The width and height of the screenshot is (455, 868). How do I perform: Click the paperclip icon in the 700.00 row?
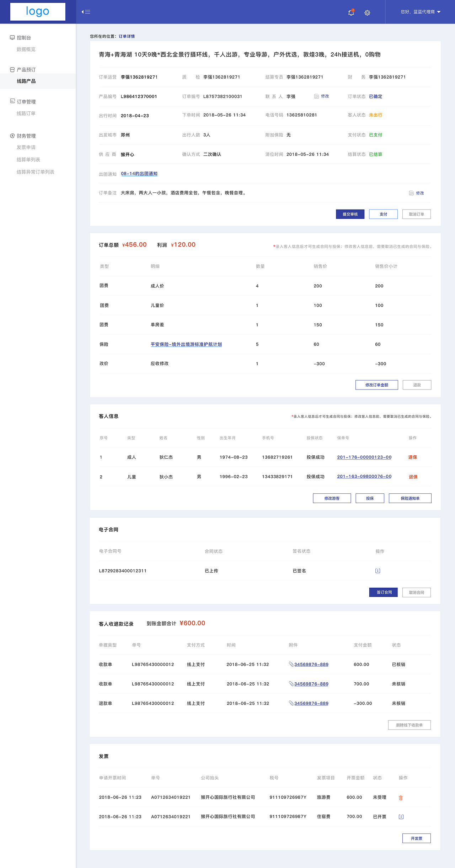[291, 684]
